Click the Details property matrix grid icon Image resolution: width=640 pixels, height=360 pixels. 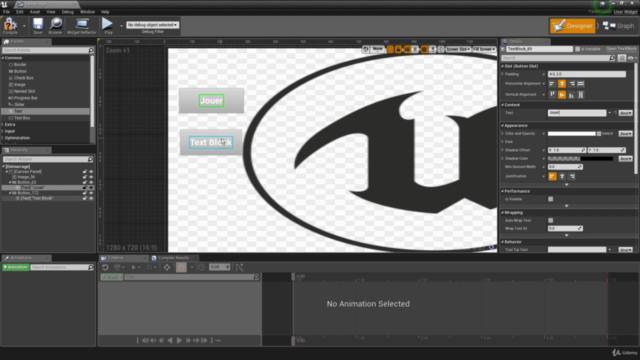622,58
